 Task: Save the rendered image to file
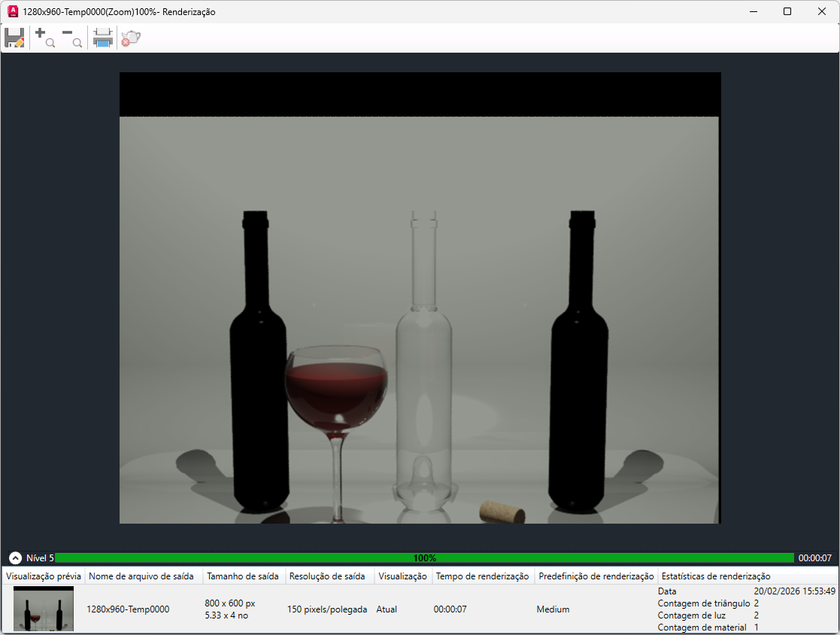14,38
